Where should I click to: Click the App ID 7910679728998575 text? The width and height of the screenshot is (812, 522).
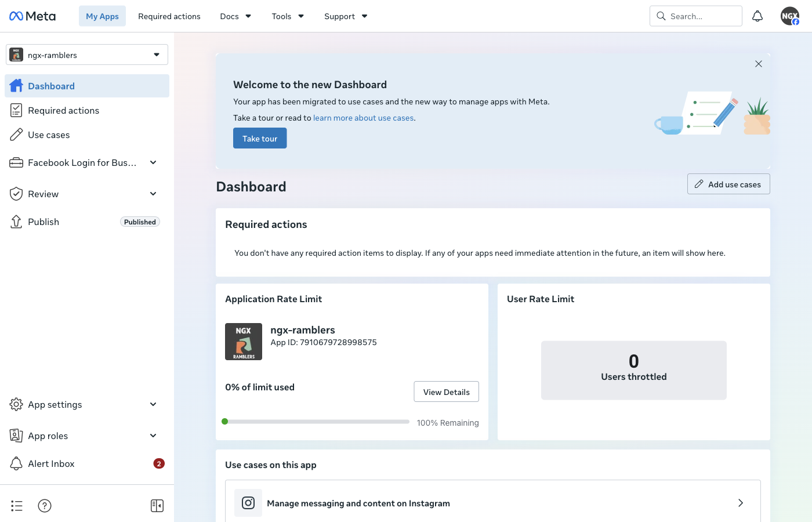(324, 342)
